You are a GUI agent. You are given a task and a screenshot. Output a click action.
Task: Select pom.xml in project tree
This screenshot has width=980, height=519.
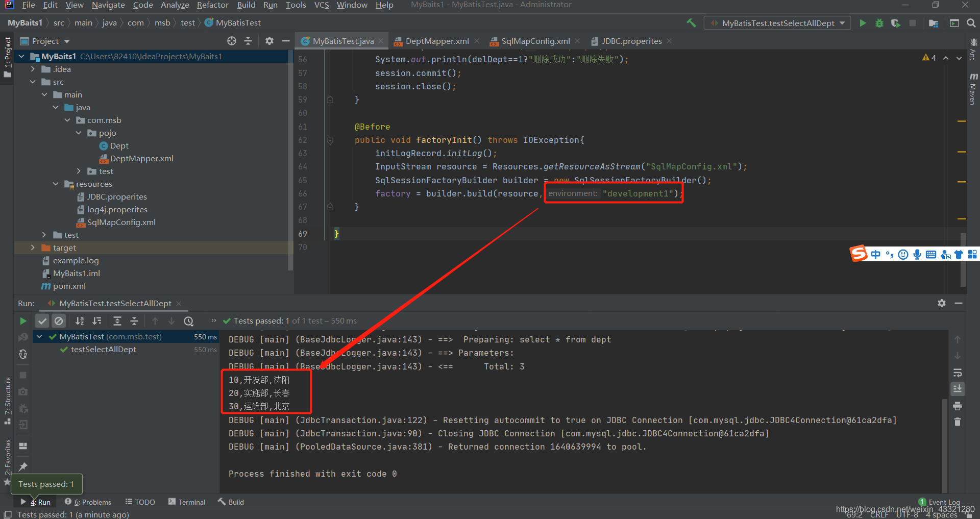(x=69, y=286)
